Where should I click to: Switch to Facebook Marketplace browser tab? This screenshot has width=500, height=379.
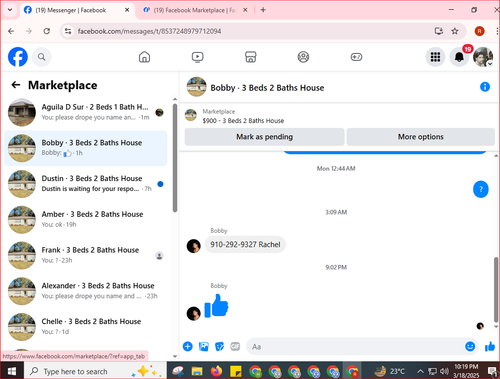coord(195,10)
